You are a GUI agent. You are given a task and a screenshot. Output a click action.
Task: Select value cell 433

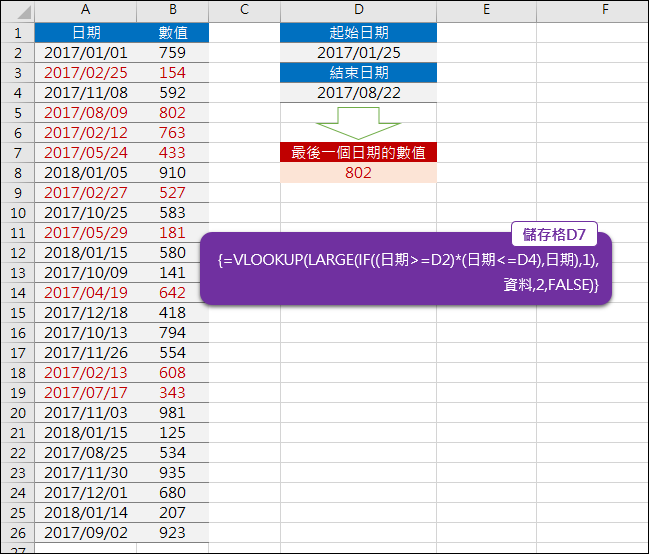coord(173,152)
